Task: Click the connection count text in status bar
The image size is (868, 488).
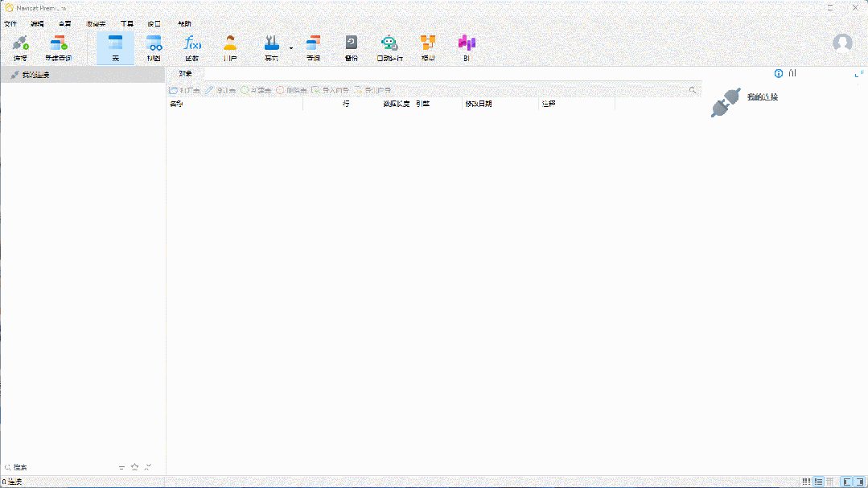Action: tap(11, 482)
